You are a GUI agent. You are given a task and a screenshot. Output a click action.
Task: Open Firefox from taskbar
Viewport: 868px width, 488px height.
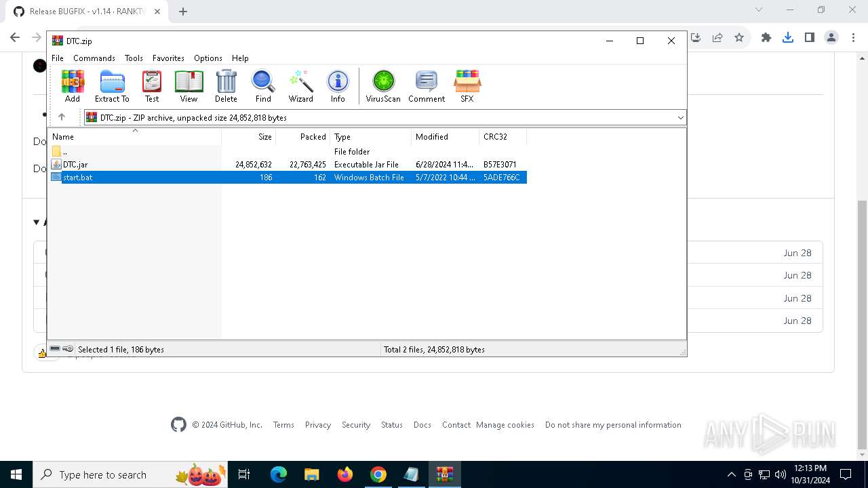345,474
